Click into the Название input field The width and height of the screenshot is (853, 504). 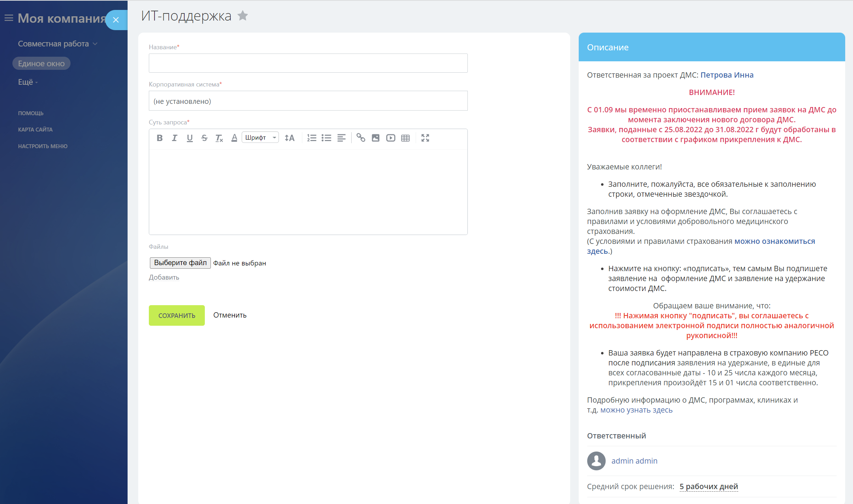point(308,63)
